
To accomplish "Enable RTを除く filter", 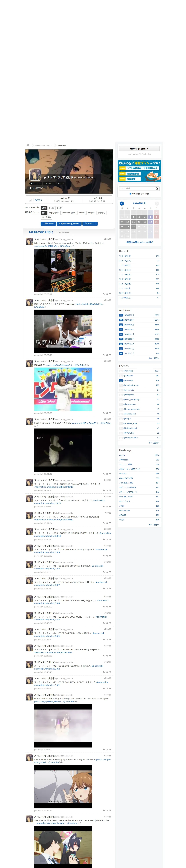I will pyautogui.click(x=92, y=213).
